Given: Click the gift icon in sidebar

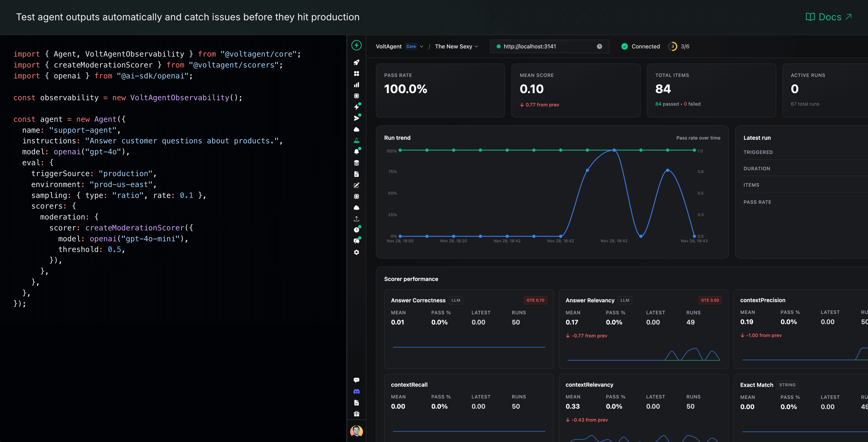Looking at the screenshot, I should [x=356, y=414].
